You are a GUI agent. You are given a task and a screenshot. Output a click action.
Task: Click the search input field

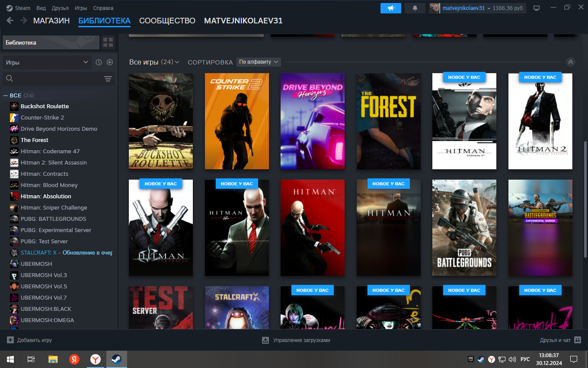pos(58,79)
